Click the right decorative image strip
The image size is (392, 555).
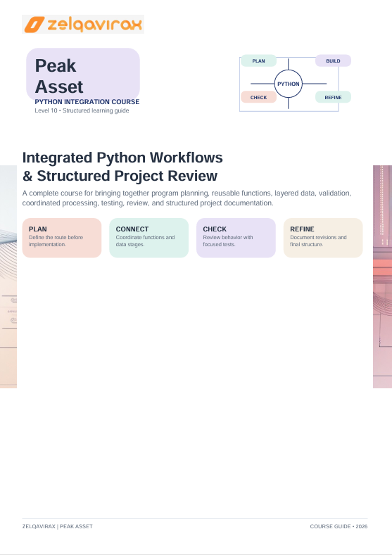382,276
